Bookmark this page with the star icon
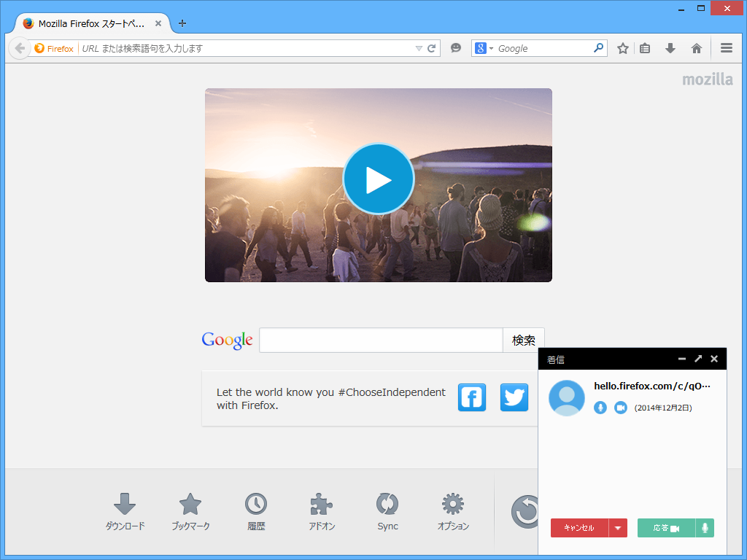The width and height of the screenshot is (747, 560). click(x=623, y=48)
